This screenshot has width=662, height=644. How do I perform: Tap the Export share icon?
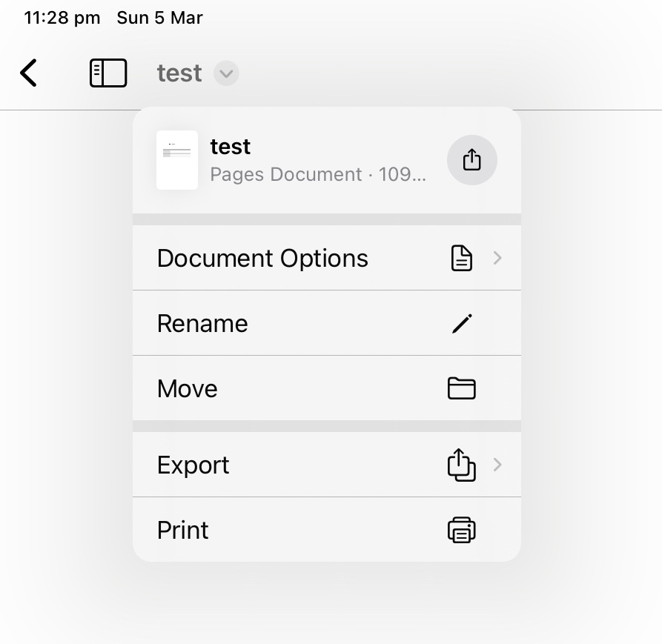tap(461, 465)
